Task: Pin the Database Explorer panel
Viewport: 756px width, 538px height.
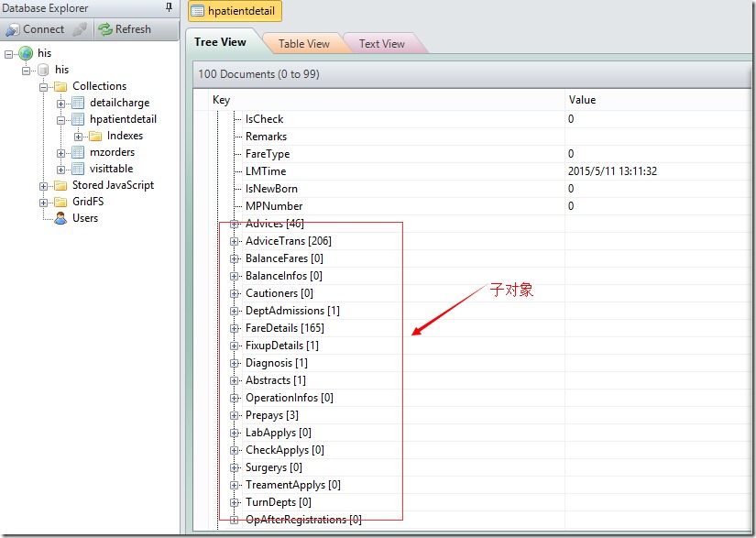Action: pyautogui.click(x=168, y=7)
